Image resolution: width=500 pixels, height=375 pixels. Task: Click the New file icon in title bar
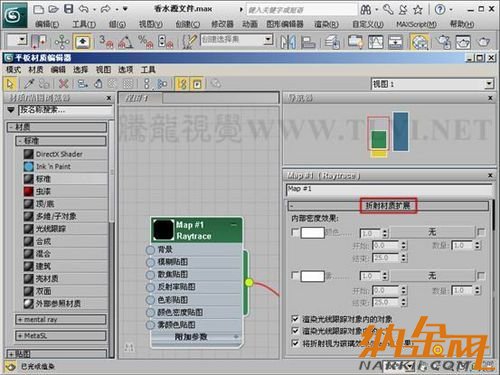pyautogui.click(x=39, y=9)
